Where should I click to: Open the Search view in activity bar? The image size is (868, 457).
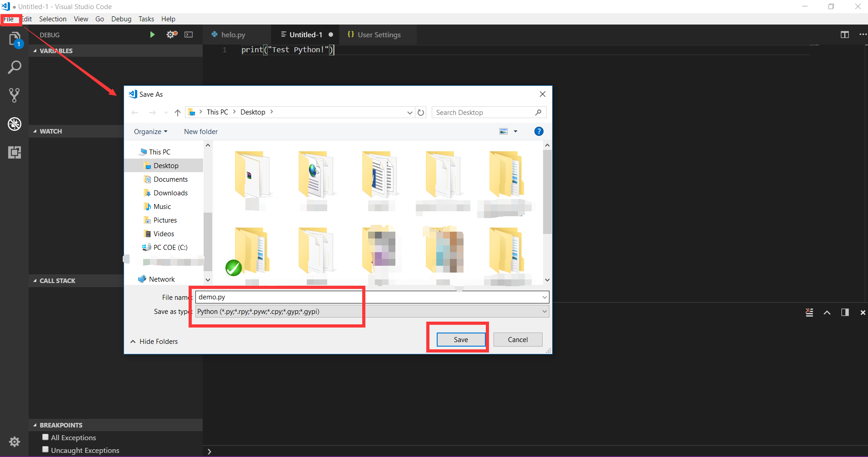pyautogui.click(x=15, y=67)
